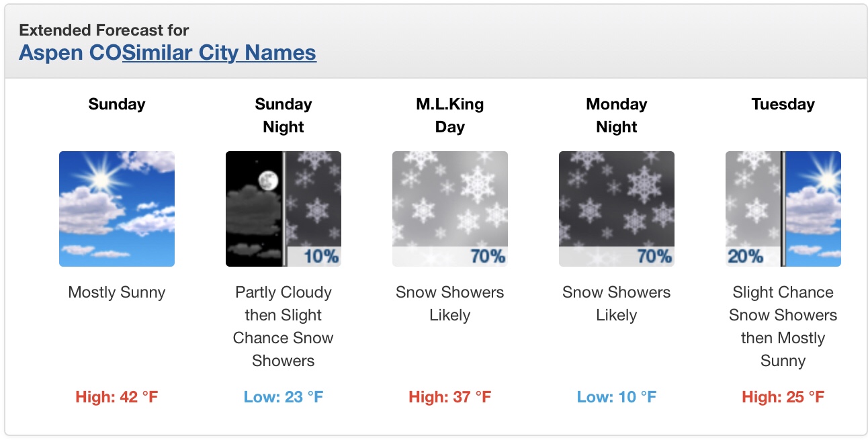Click the Monday Night snow showers icon

click(617, 209)
